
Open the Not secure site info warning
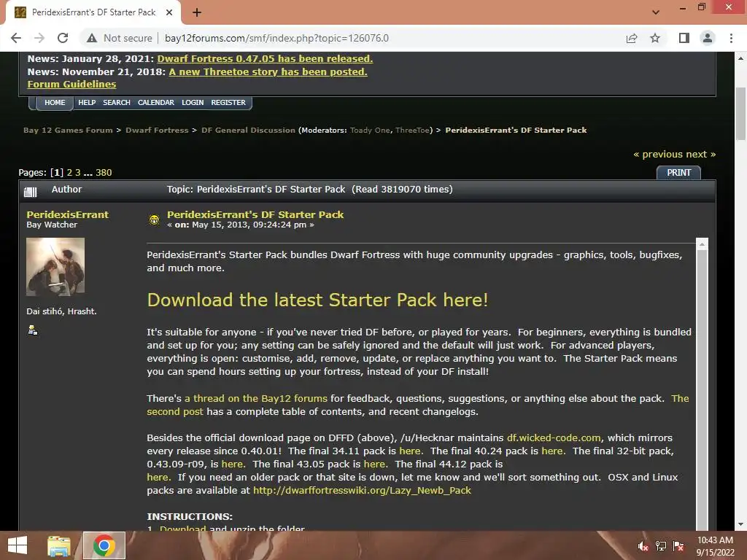pos(119,38)
